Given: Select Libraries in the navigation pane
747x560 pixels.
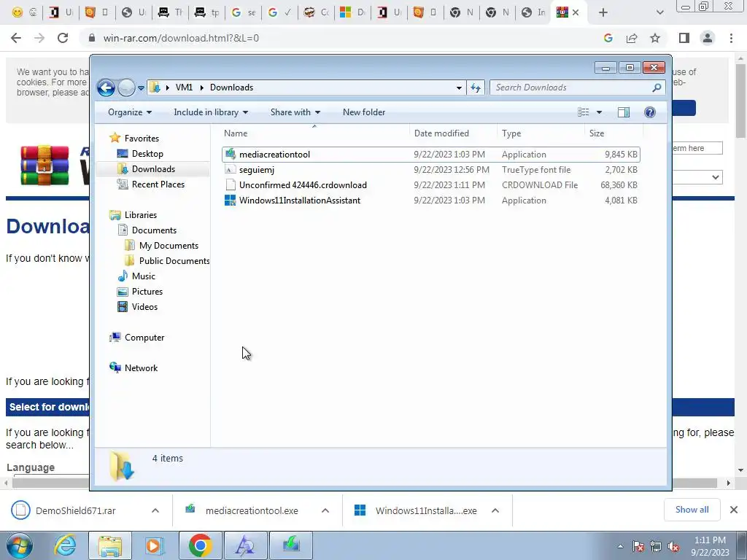Looking at the screenshot, I should click(x=141, y=215).
